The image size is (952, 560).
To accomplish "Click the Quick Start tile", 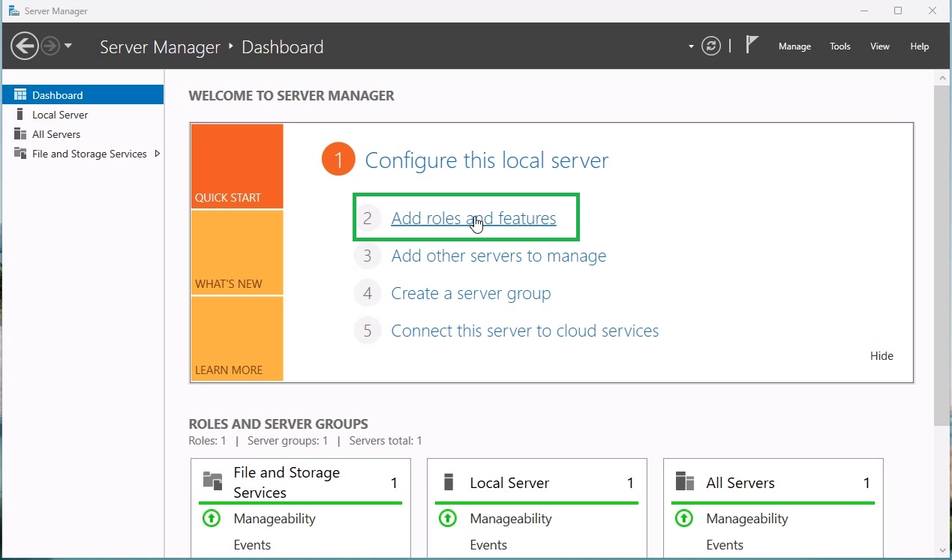I will point(237,166).
